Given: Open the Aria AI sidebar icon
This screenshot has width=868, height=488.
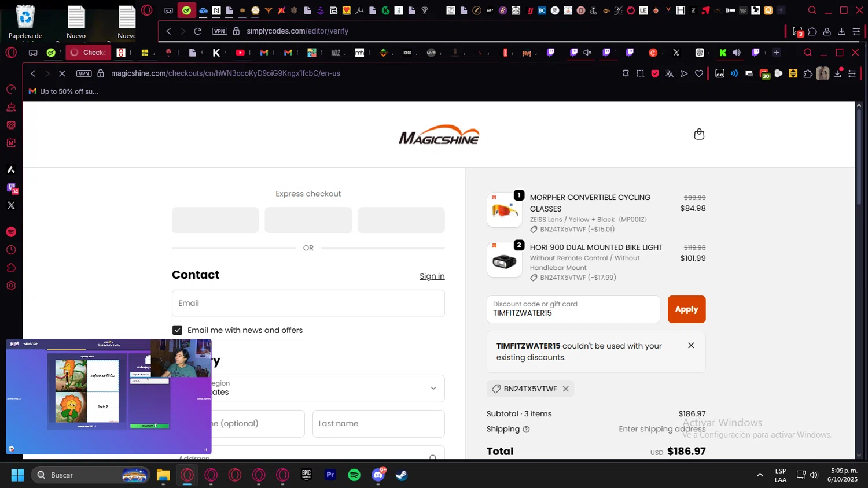Looking at the screenshot, I should pos(11,169).
